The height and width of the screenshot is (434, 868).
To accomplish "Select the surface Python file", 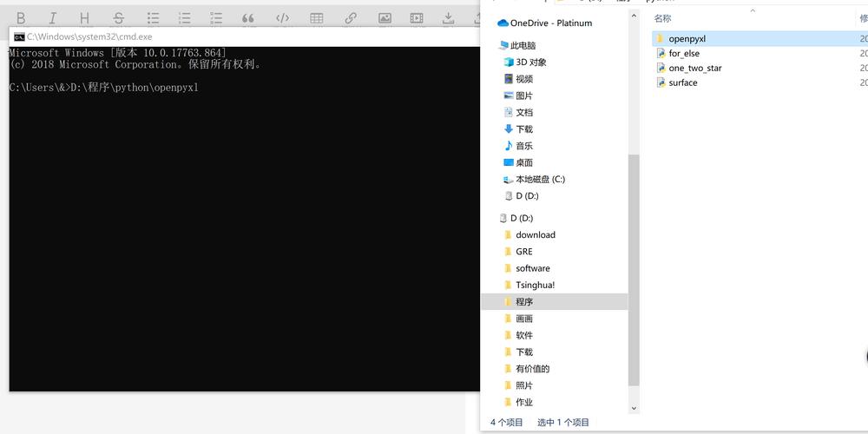I will tap(683, 82).
